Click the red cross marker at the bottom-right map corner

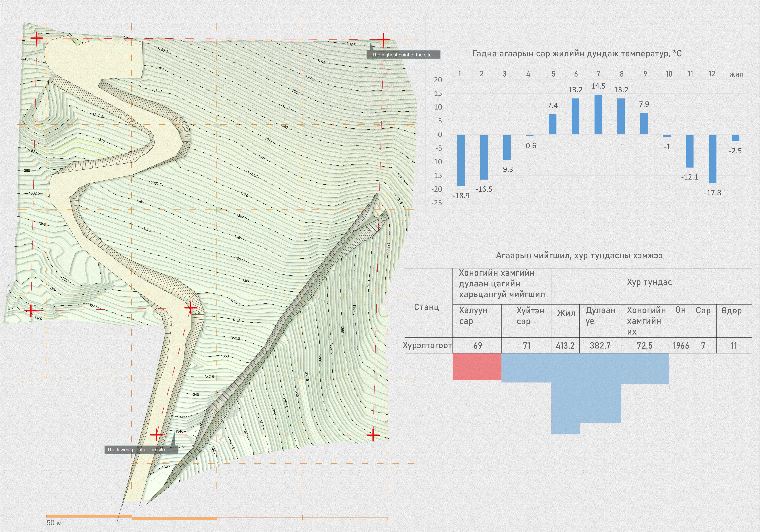tap(373, 435)
